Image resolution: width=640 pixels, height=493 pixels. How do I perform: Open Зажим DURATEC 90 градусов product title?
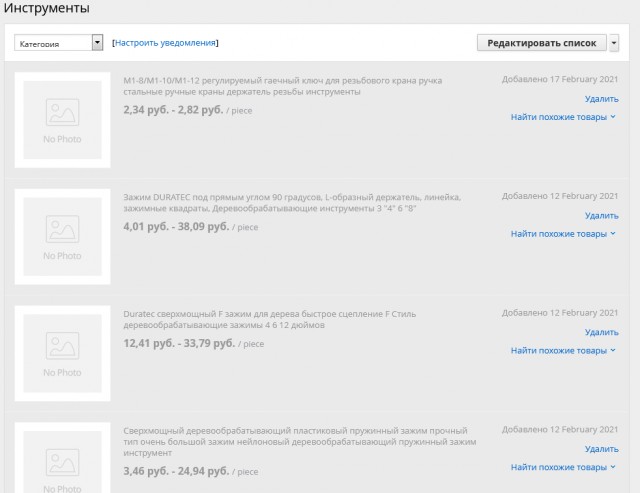(x=292, y=203)
